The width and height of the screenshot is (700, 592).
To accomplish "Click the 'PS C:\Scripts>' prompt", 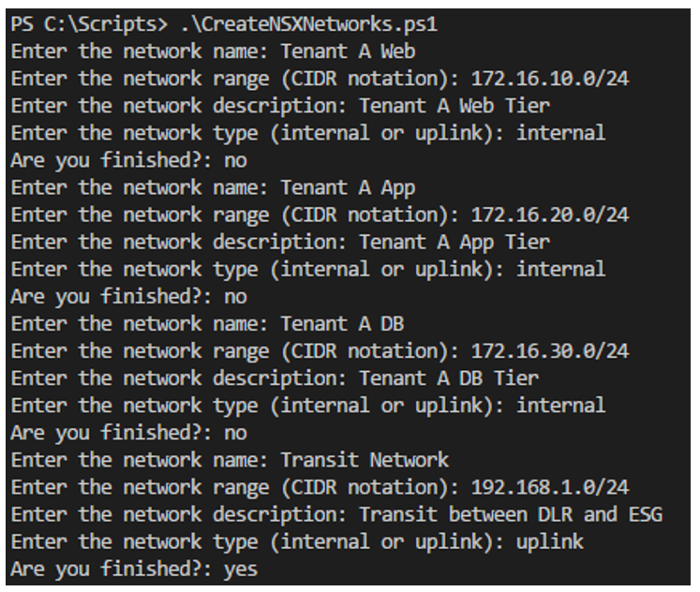I will [x=89, y=24].
